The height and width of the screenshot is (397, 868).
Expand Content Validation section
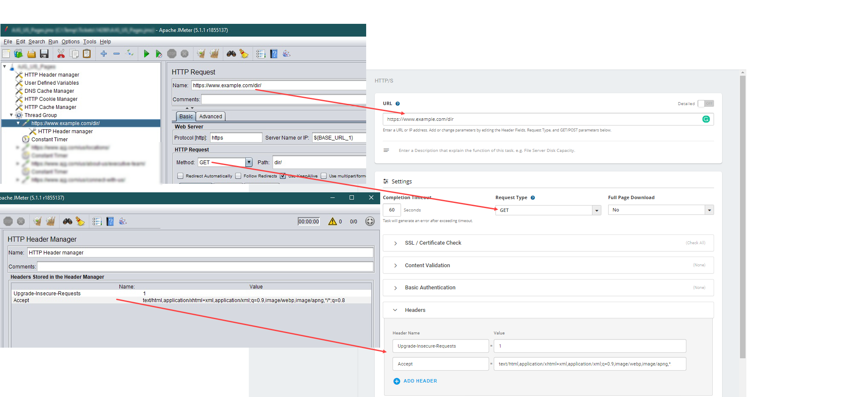point(396,266)
